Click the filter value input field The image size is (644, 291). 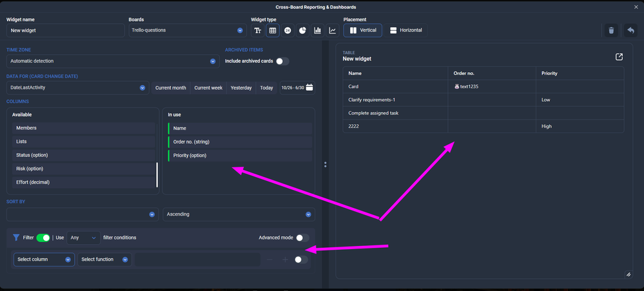pos(197,259)
